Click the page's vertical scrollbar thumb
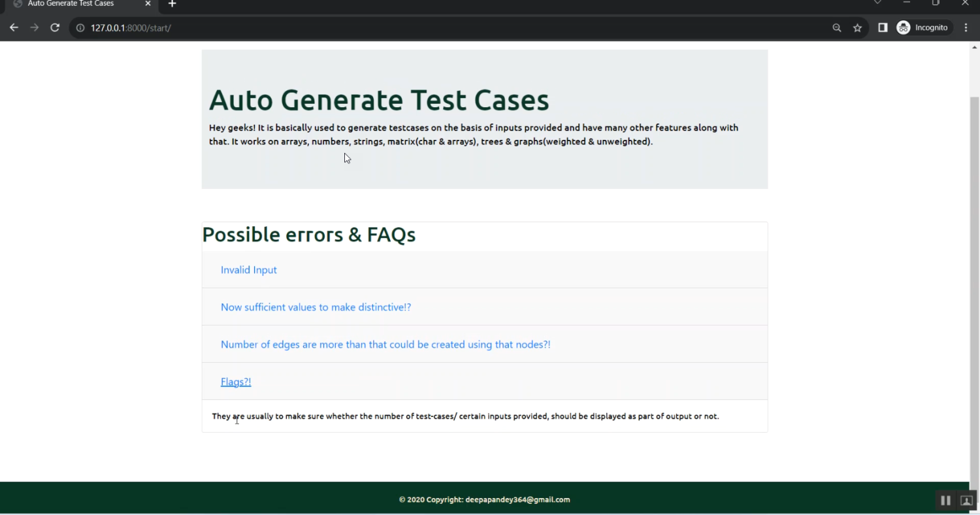 click(x=974, y=281)
